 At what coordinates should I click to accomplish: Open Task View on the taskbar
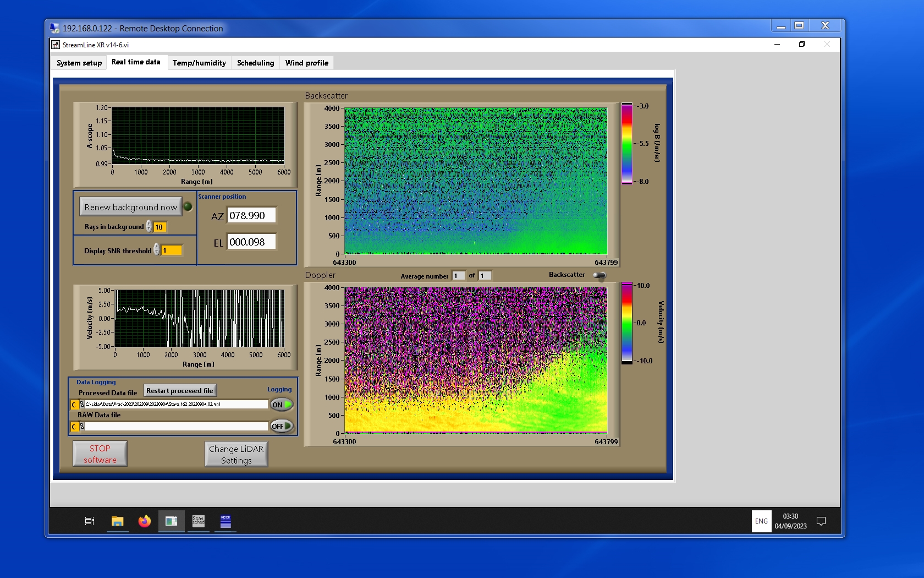pos(90,521)
